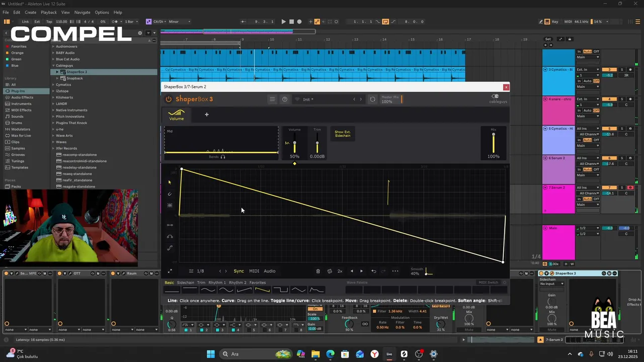644x362 pixels.
Task: Click Ableton transport Stop button
Action: (x=291, y=22)
